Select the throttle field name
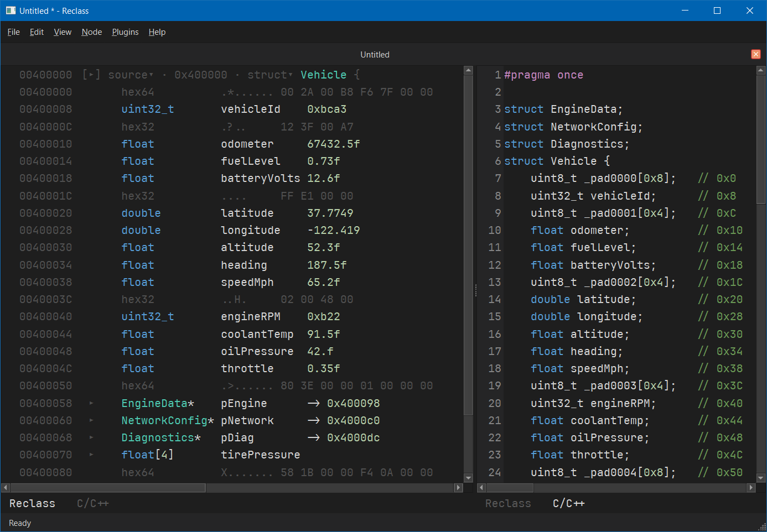 [247, 368]
